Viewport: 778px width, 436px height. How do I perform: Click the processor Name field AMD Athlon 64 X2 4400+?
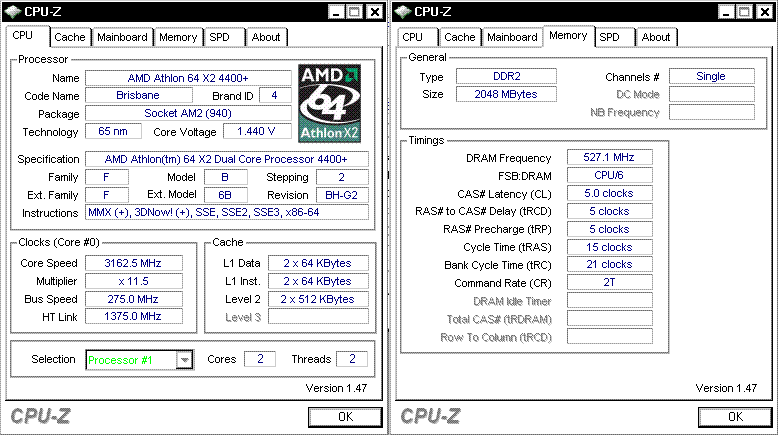188,78
